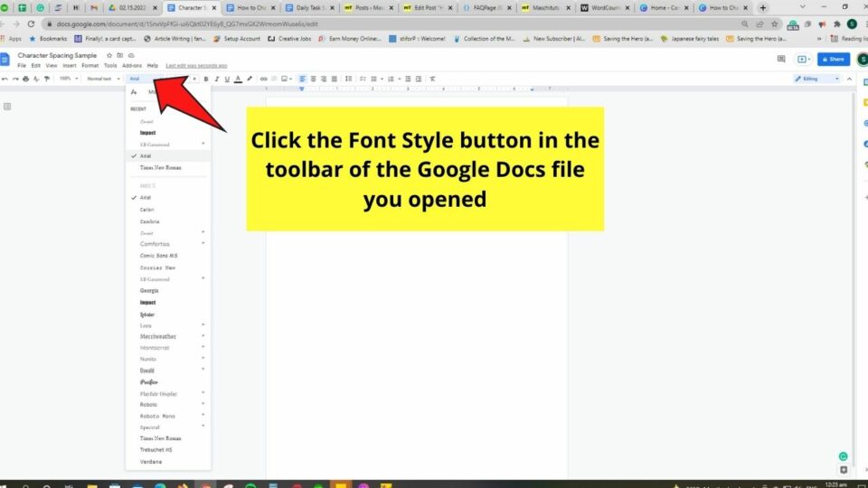
Task: Center align the text
Action: (x=313, y=80)
